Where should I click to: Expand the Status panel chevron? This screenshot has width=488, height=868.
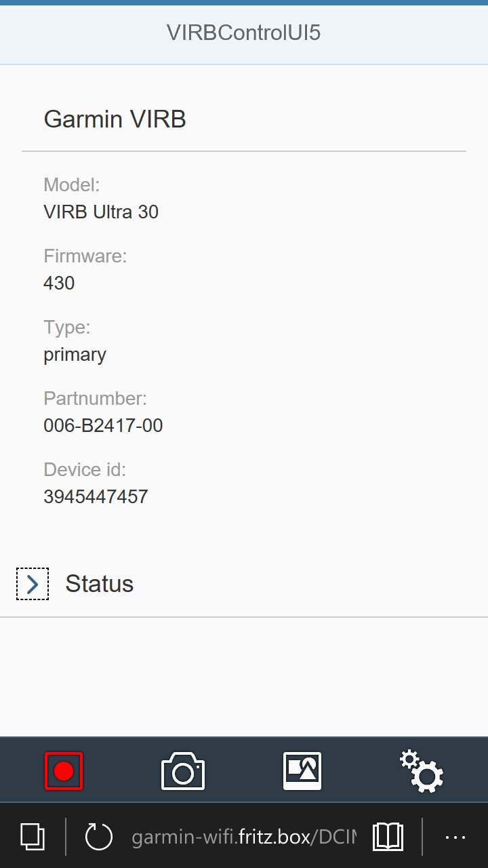(33, 584)
